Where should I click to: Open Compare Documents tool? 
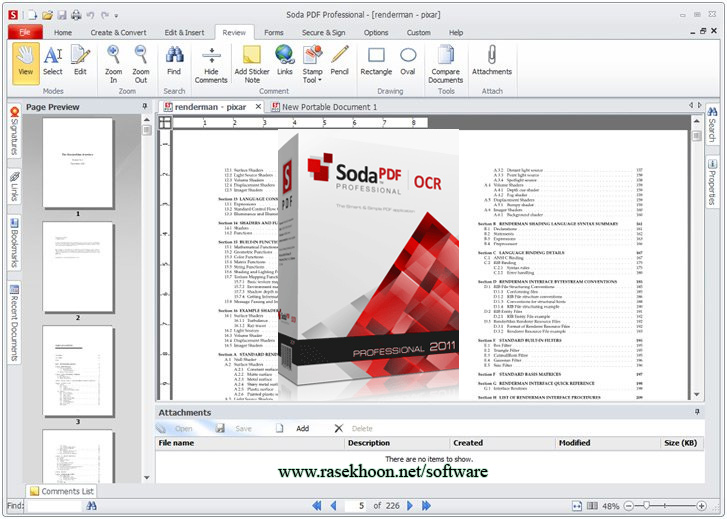[x=446, y=62]
